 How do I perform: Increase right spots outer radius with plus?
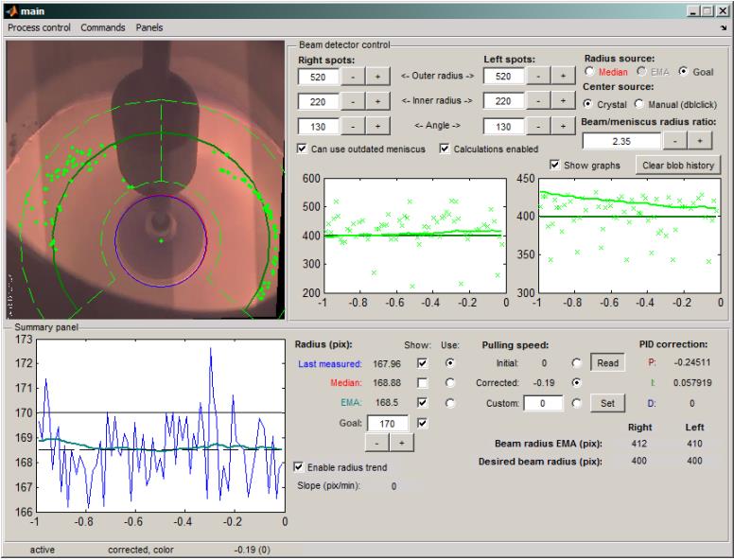tap(376, 76)
